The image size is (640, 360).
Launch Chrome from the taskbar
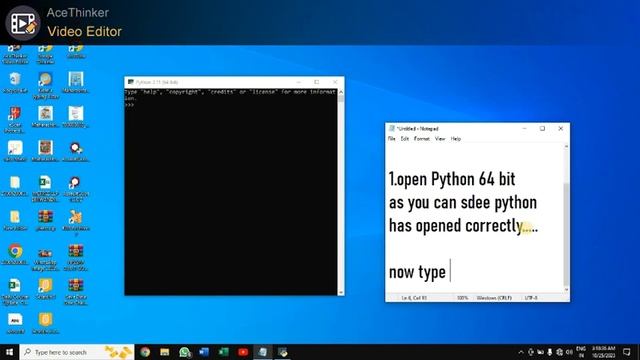pos(145,352)
